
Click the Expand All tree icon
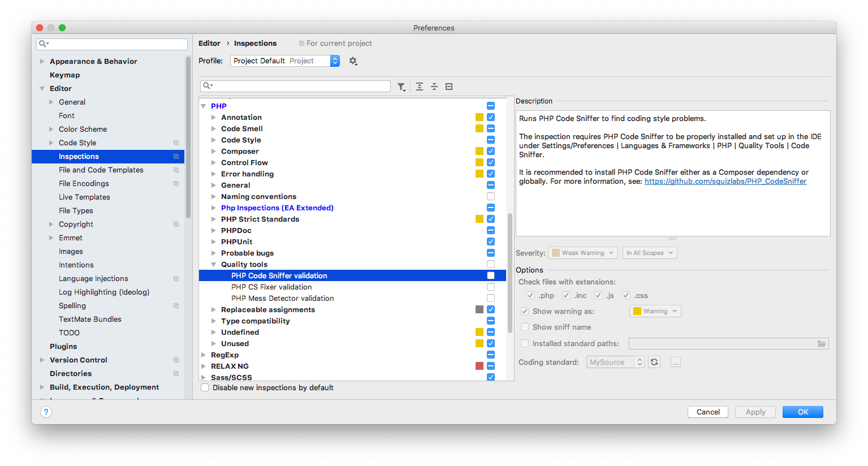tap(420, 87)
